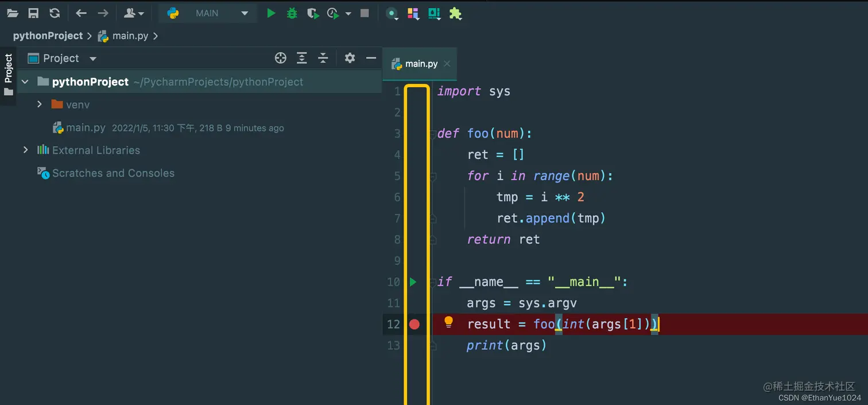This screenshot has width=868, height=405.
Task: Select main.py in the project tree
Action: 79,127
